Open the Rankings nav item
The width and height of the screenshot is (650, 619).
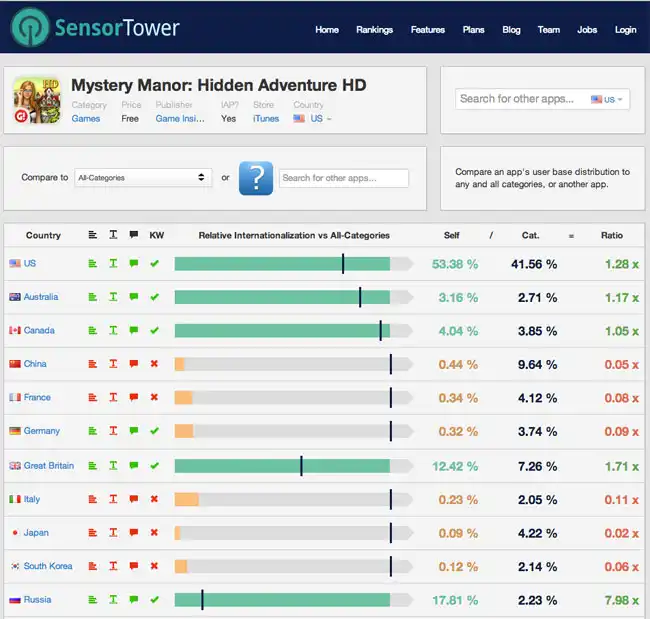click(374, 30)
